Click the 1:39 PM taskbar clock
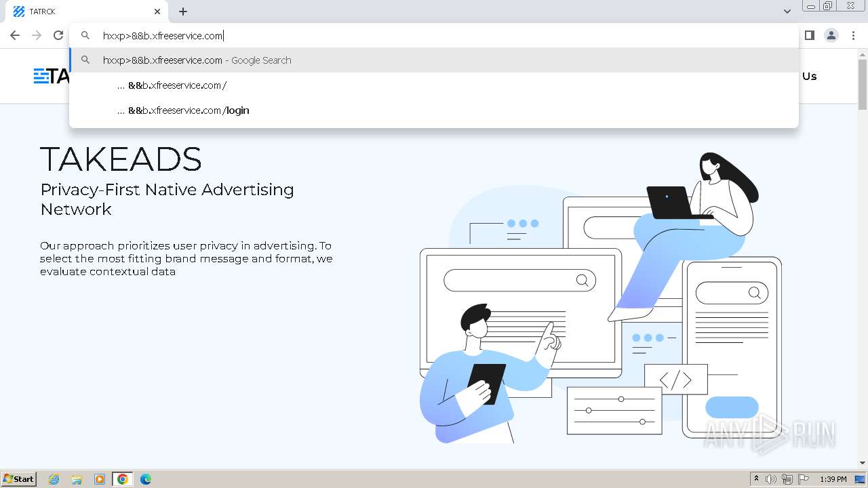 click(833, 479)
